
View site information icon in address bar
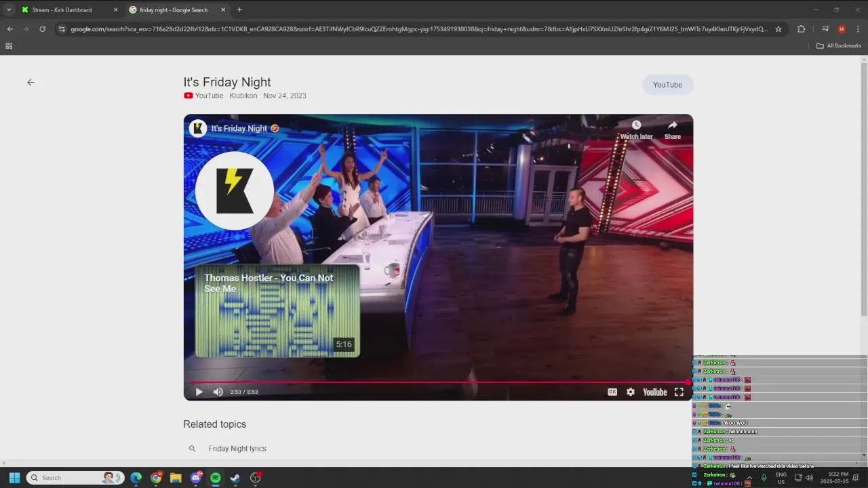tap(62, 29)
